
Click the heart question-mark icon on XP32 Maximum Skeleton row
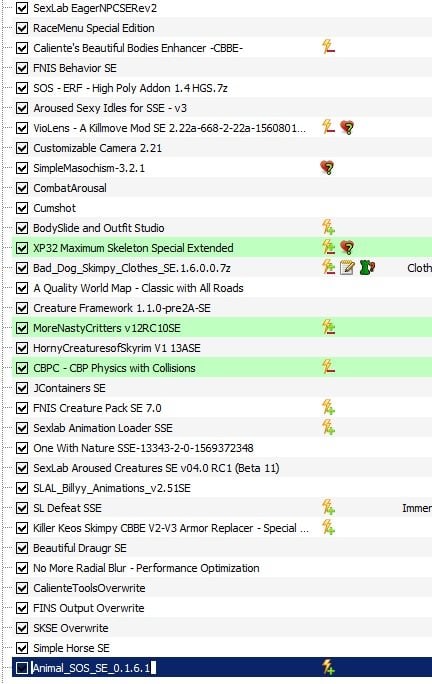point(347,247)
